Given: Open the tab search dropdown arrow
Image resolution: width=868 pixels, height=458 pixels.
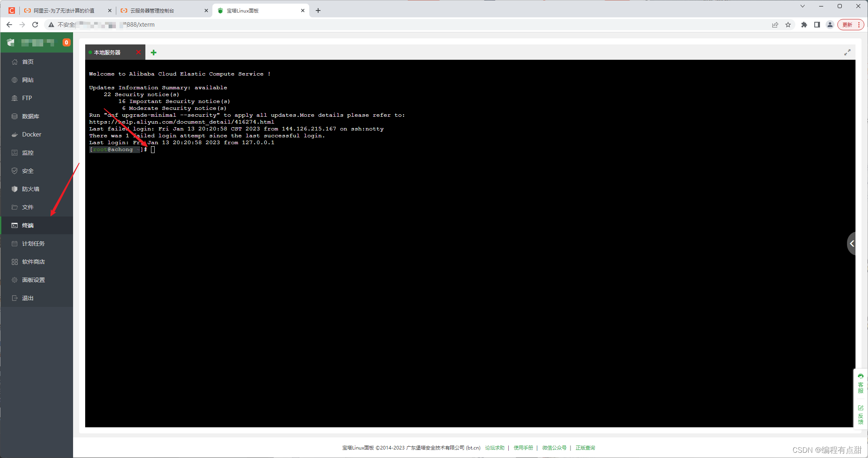Looking at the screenshot, I should 803,6.
